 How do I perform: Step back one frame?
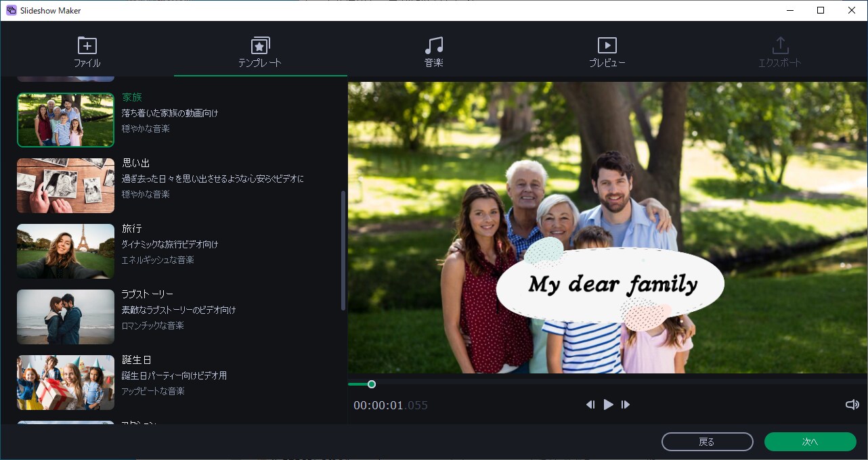(590, 405)
